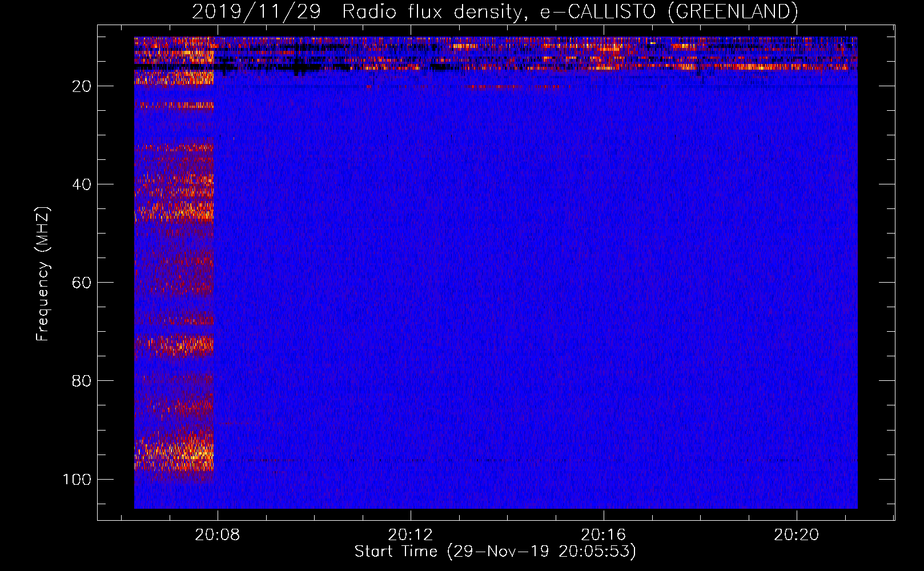Click the 40 MHz frequency tick label

[82, 184]
